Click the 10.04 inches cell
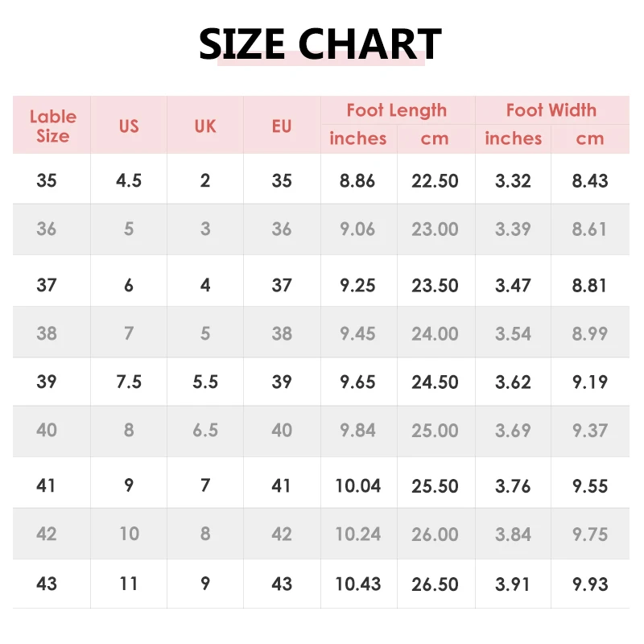Viewport: 644px width, 644px height. (357, 486)
